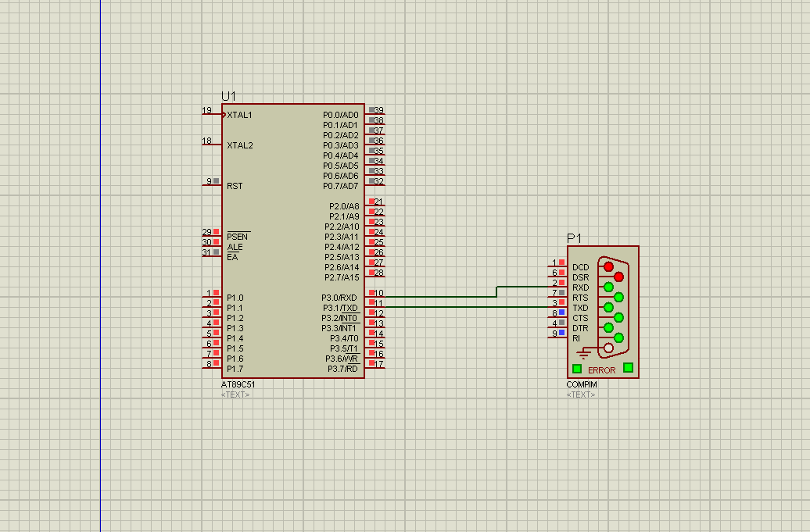
Task: Select the P1 reference label
Action: (574, 238)
